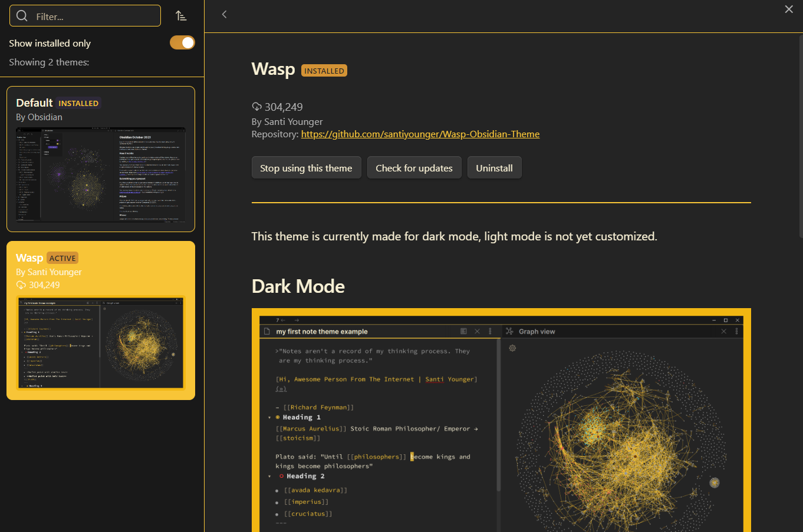
Task: Click the download icon beside 304,249 in details
Action: point(256,107)
